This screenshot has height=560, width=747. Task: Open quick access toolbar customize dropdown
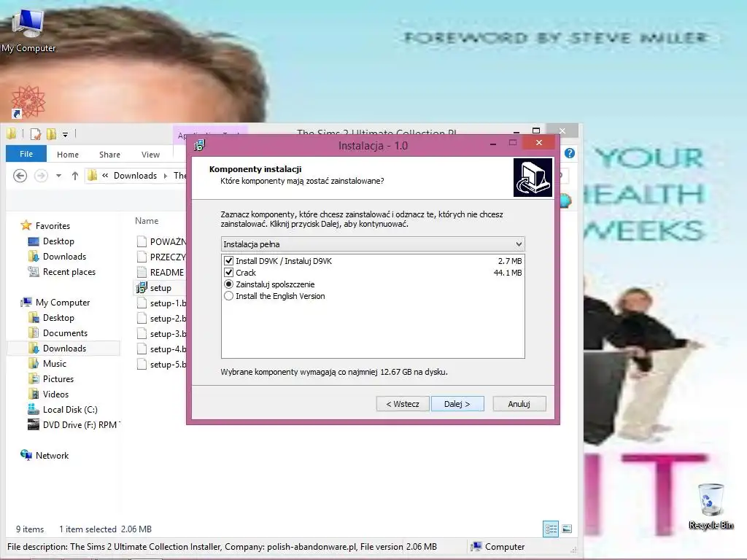point(65,135)
